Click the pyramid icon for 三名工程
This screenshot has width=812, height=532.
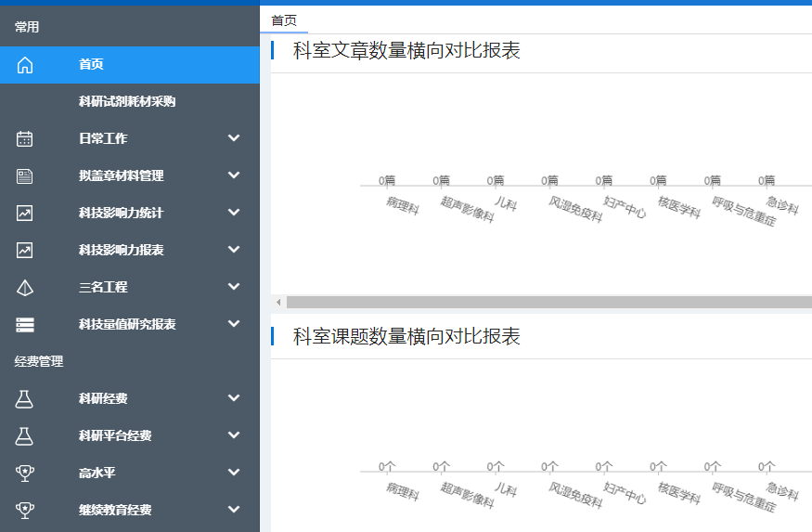coord(25,287)
